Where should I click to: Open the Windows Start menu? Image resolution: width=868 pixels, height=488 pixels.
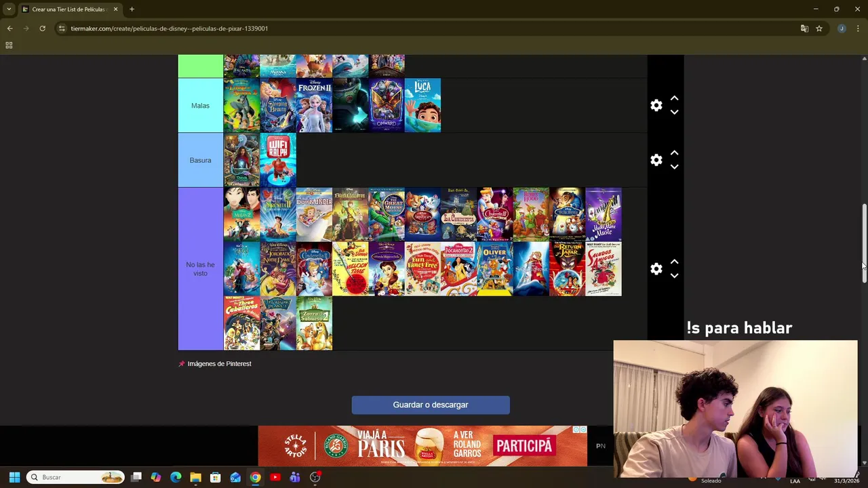click(14, 477)
